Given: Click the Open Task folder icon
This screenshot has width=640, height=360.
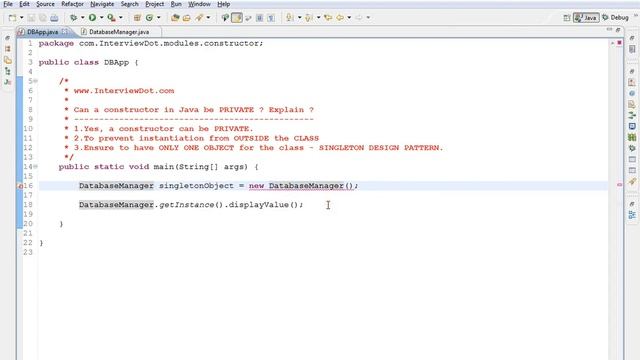Looking at the screenshot, I should pos(187,18).
